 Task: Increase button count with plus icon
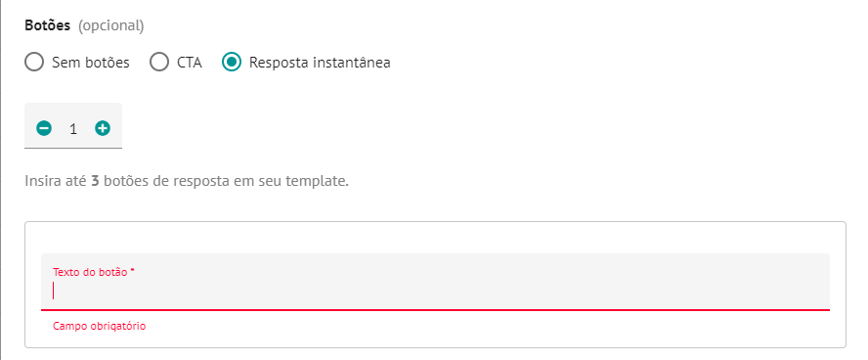(103, 129)
